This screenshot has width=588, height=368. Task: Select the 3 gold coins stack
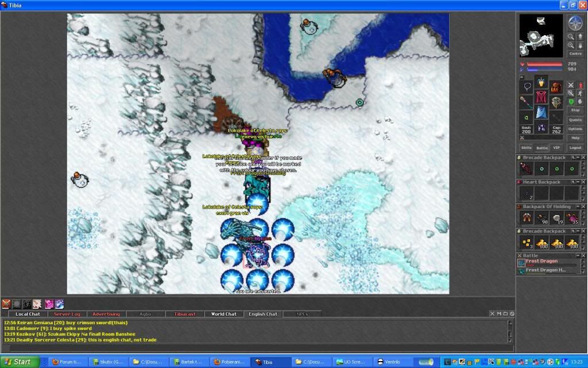point(526,243)
